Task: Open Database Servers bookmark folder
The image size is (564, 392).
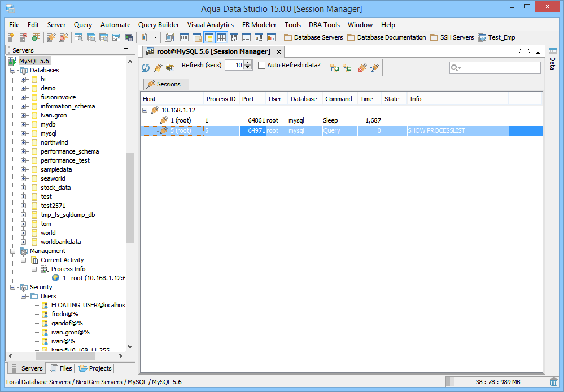Action: [x=313, y=37]
